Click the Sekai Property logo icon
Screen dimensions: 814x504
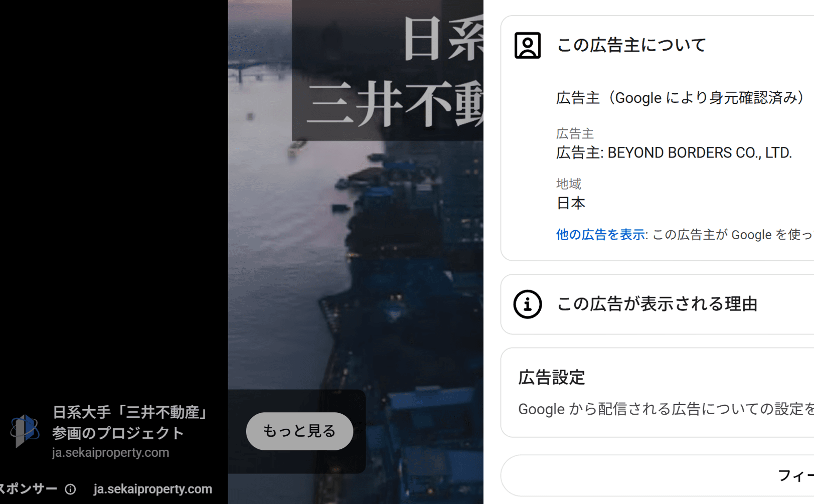(x=25, y=430)
